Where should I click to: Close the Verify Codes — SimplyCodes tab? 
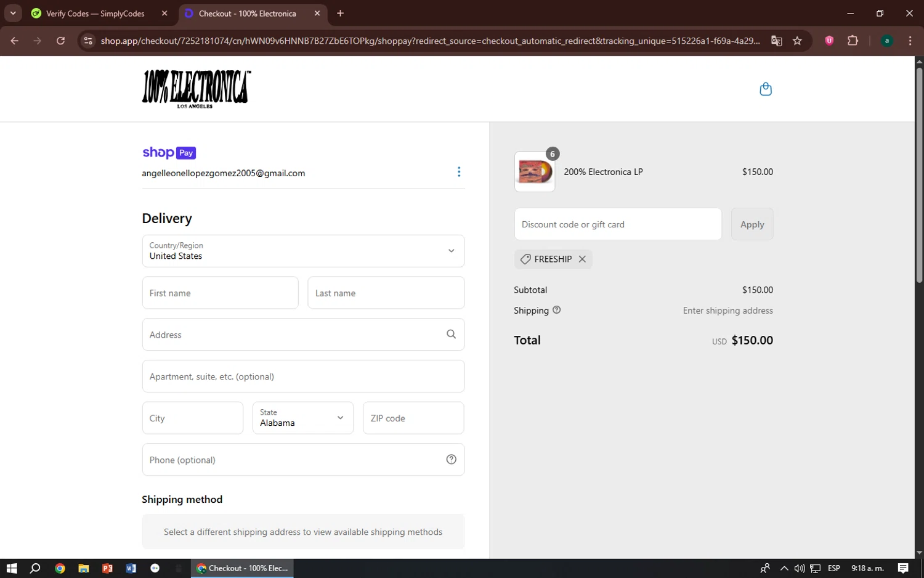pyautogui.click(x=164, y=13)
